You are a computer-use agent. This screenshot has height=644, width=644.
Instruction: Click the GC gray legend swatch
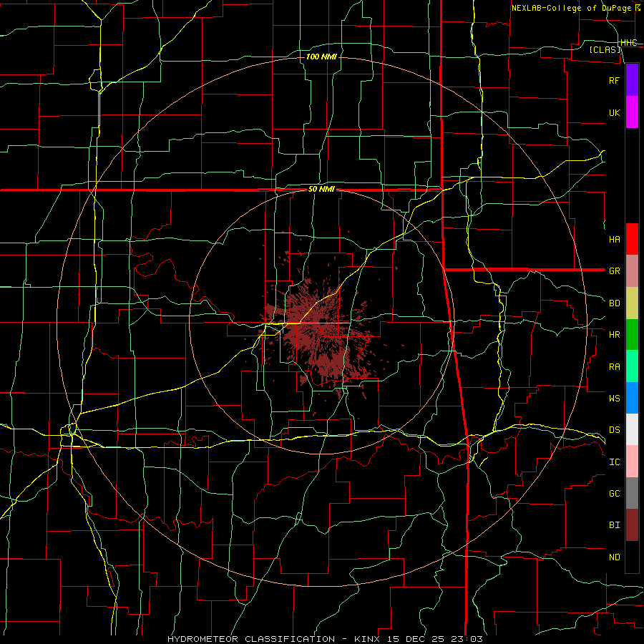pos(632,493)
